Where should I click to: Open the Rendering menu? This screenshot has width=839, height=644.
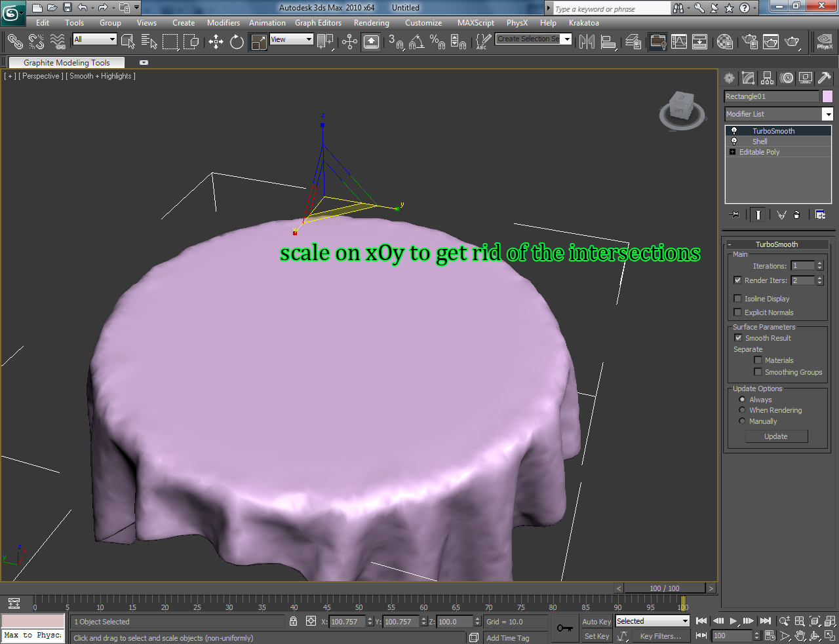(x=371, y=23)
